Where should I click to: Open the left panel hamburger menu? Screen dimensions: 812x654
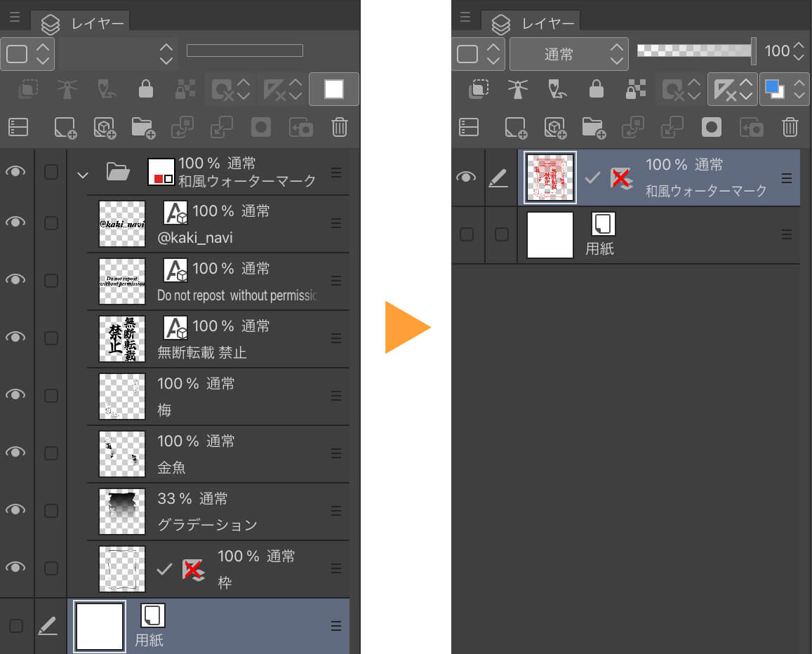[x=15, y=18]
